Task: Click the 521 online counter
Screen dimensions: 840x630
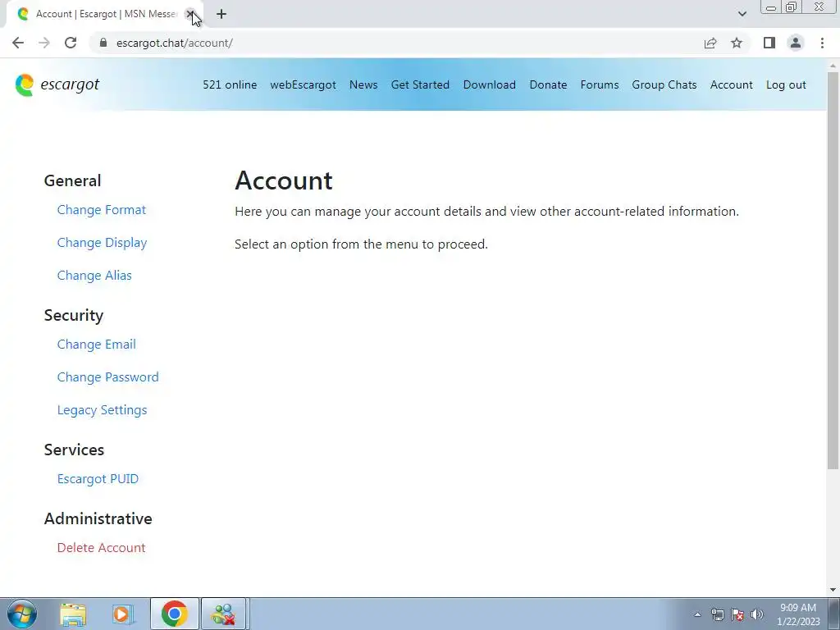Action: 230,84
